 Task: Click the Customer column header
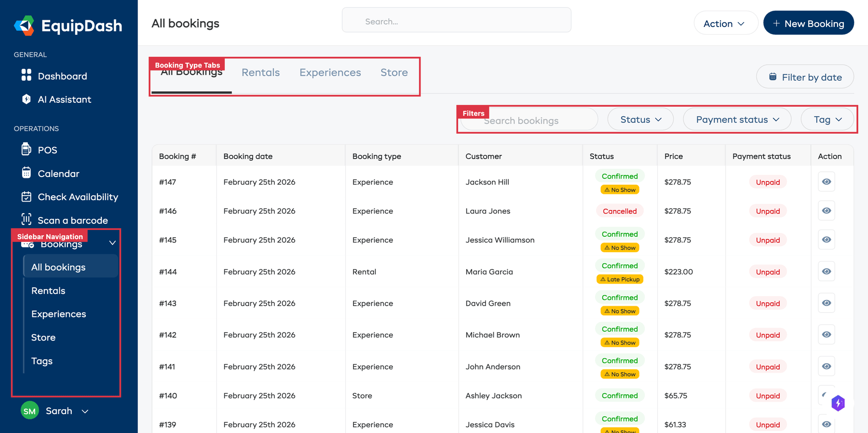tap(484, 156)
